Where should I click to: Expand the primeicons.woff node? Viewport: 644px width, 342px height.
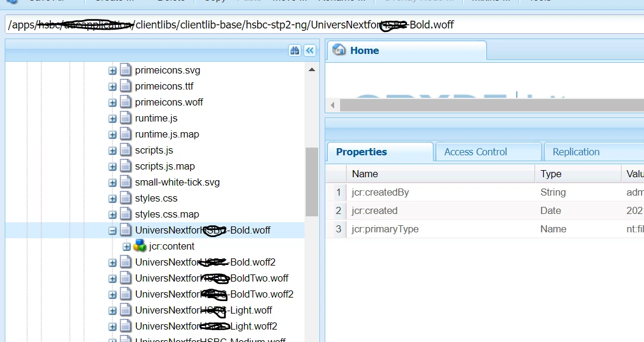(x=112, y=103)
